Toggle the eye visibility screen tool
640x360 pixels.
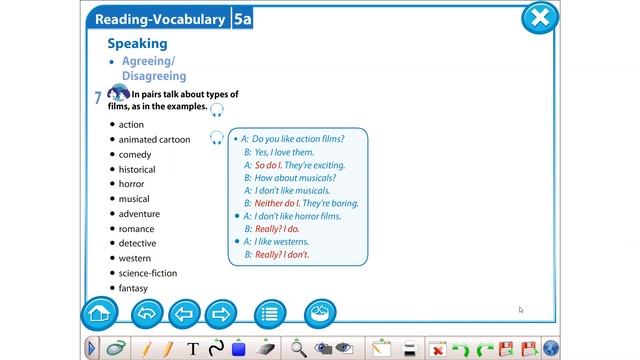click(x=344, y=348)
